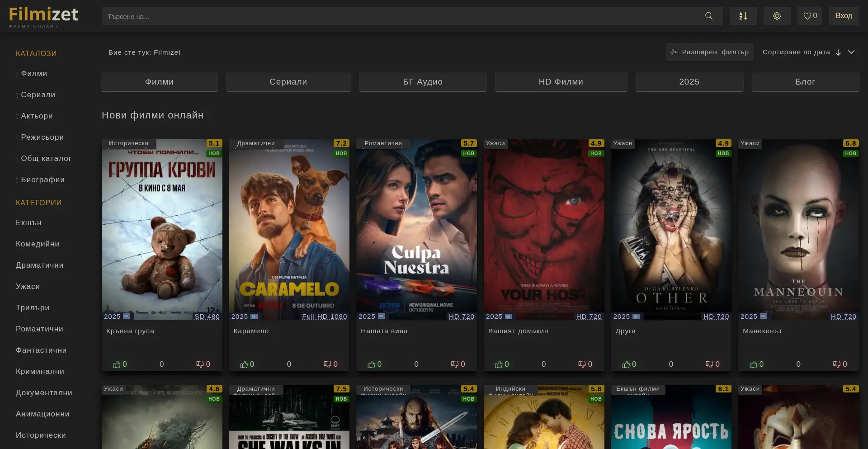Viewport: 868px width, 449px height.
Task: Expand the sort options chevron
Action: (x=851, y=52)
